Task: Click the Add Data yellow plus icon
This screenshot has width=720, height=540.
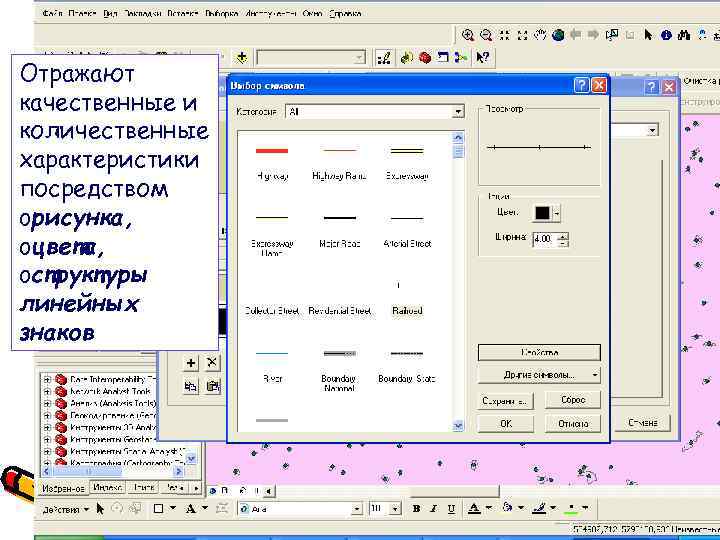Action: pyautogui.click(x=242, y=58)
